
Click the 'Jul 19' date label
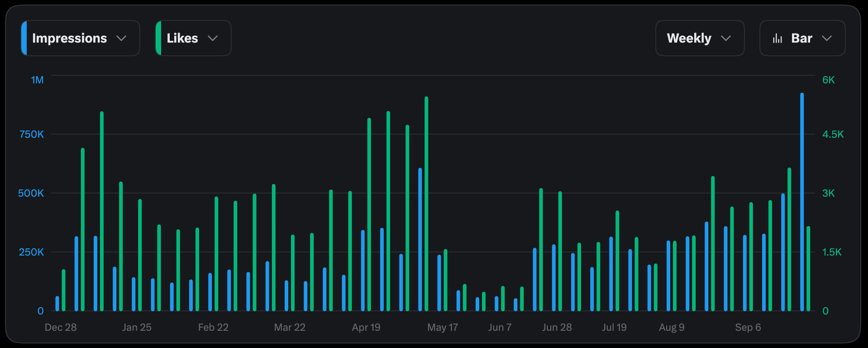point(614,327)
